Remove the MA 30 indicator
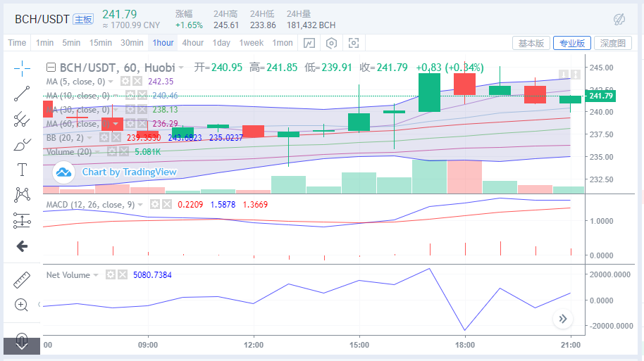644x361 pixels. click(x=142, y=110)
